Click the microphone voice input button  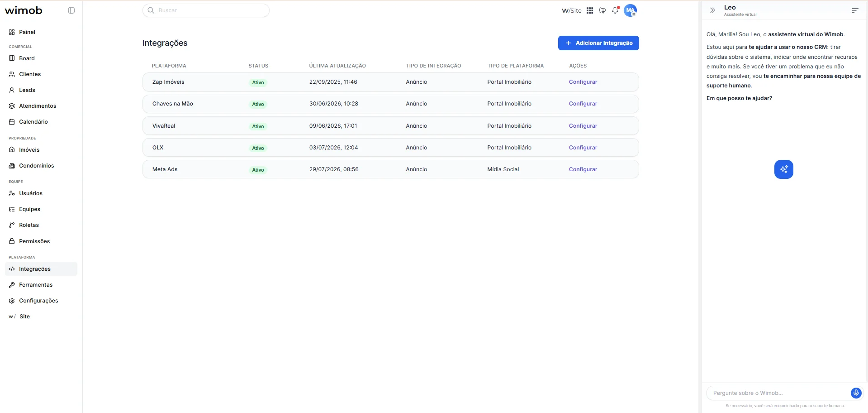pos(856,393)
